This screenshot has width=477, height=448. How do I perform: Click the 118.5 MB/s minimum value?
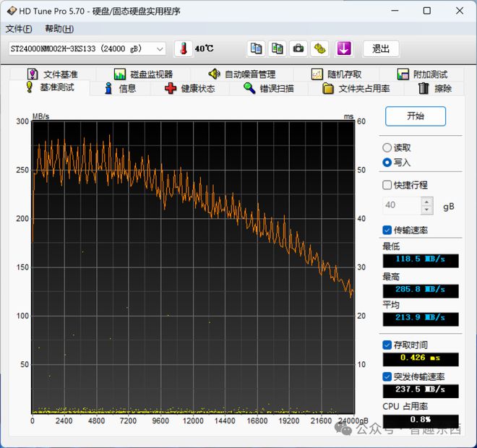[x=421, y=261]
